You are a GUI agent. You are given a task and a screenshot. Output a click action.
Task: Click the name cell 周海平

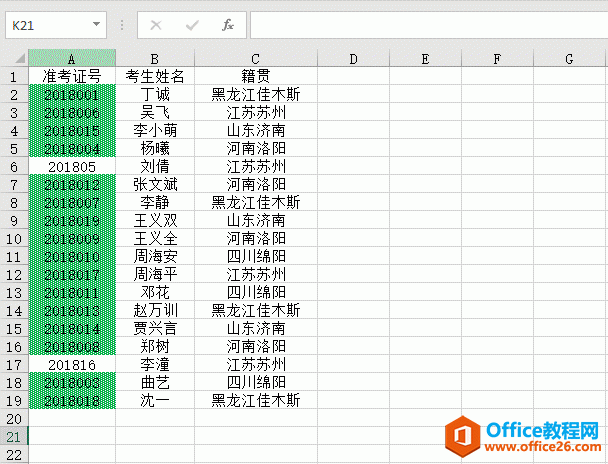pyautogui.click(x=155, y=274)
